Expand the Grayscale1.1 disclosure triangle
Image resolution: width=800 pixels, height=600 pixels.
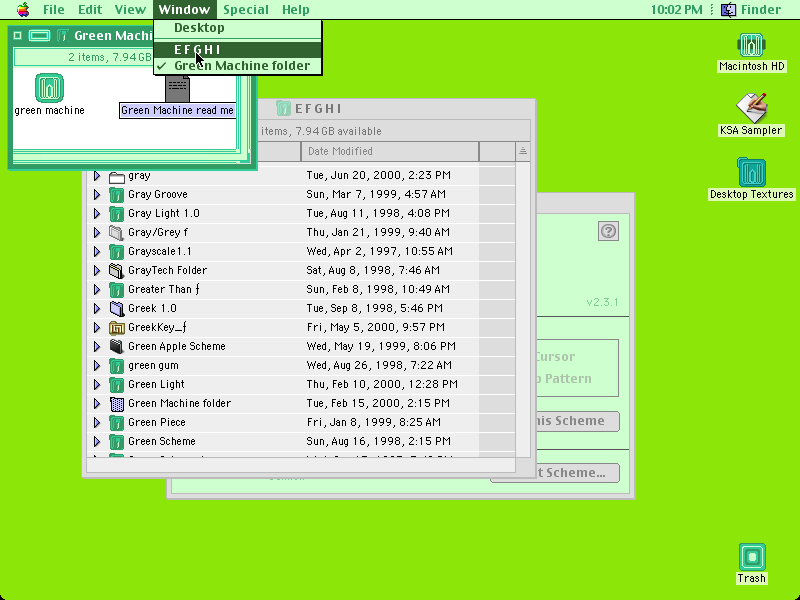click(96, 252)
